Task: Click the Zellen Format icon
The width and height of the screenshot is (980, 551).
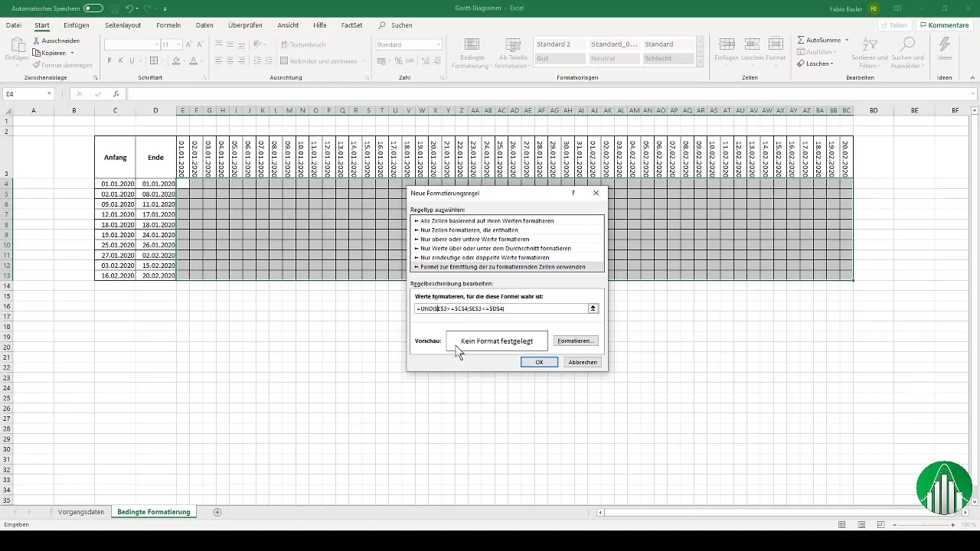Action: [x=776, y=44]
